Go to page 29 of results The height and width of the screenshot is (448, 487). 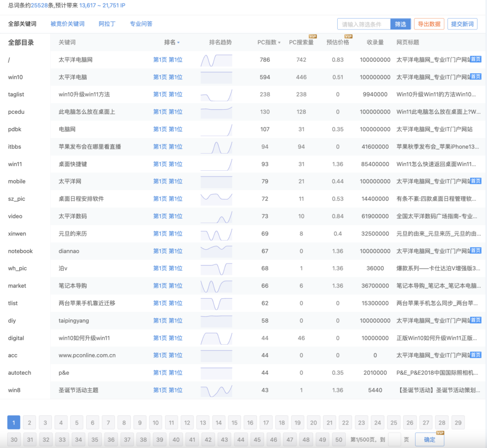pyautogui.click(x=458, y=422)
